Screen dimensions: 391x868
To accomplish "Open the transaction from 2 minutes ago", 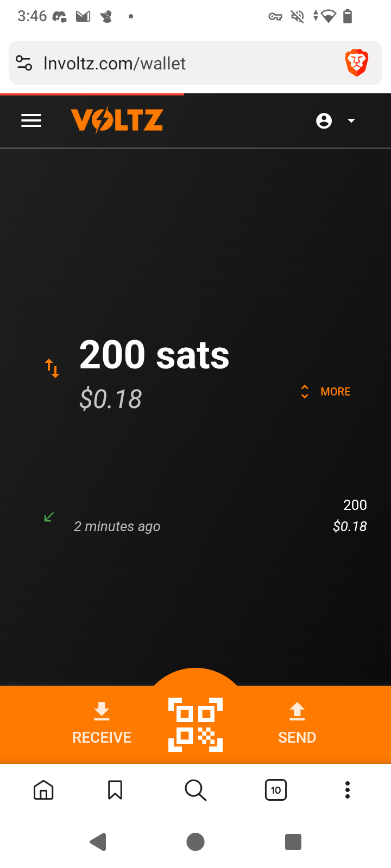I will click(117, 526).
